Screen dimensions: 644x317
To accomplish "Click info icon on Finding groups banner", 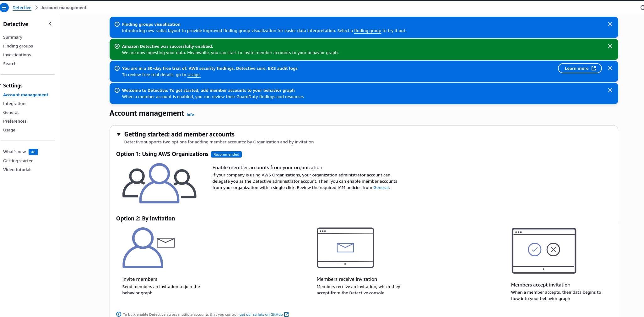I will 117,24.
